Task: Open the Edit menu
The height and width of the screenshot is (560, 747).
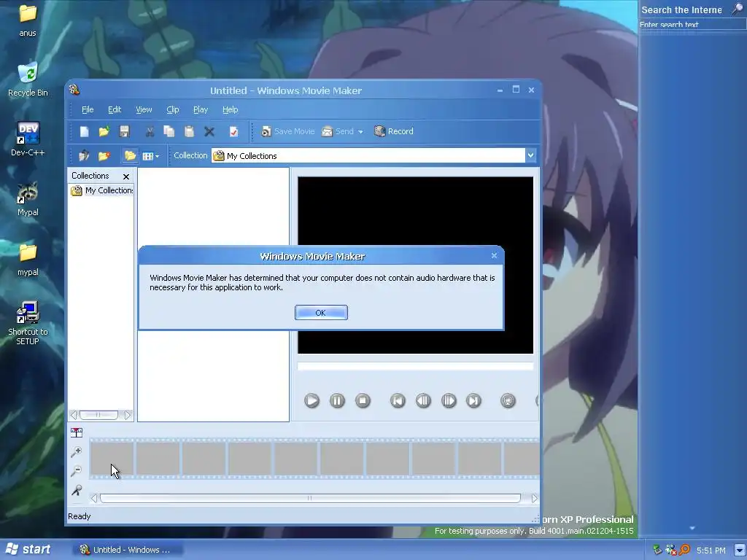Action: pos(115,109)
